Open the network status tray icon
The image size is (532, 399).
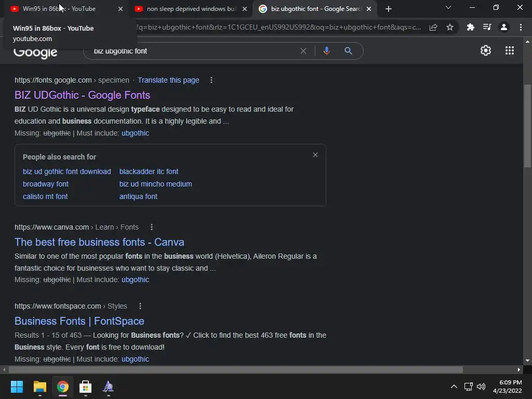(x=469, y=387)
